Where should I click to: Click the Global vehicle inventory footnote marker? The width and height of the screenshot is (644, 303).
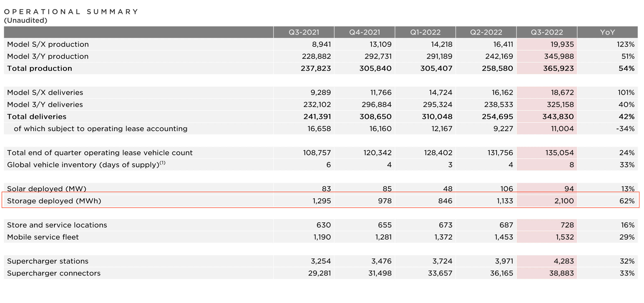point(162,163)
